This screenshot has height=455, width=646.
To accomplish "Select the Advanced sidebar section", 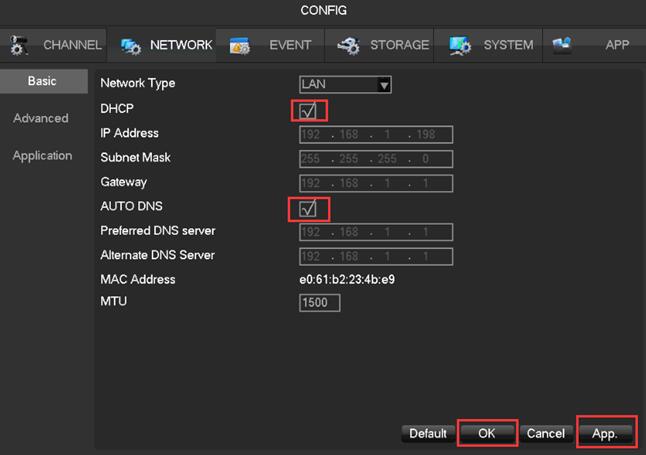I will click(41, 118).
